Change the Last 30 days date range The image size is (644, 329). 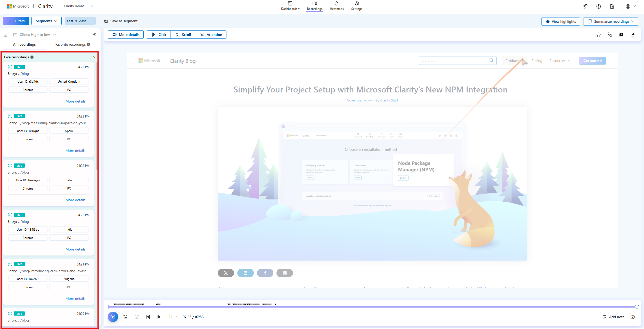[x=80, y=21]
